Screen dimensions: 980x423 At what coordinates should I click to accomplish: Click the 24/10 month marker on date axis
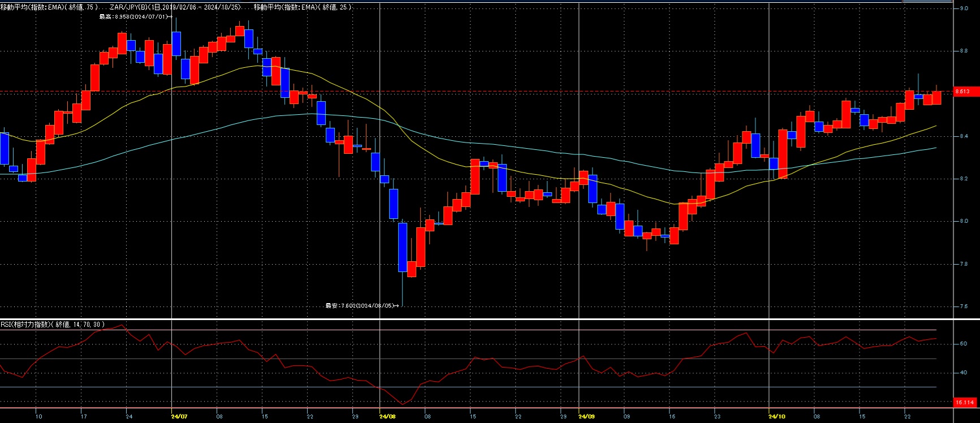click(777, 417)
